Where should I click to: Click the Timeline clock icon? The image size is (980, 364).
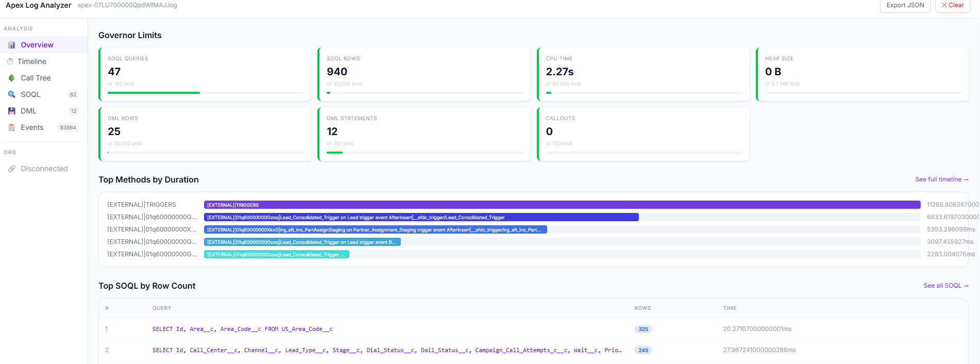pyautogui.click(x=10, y=61)
